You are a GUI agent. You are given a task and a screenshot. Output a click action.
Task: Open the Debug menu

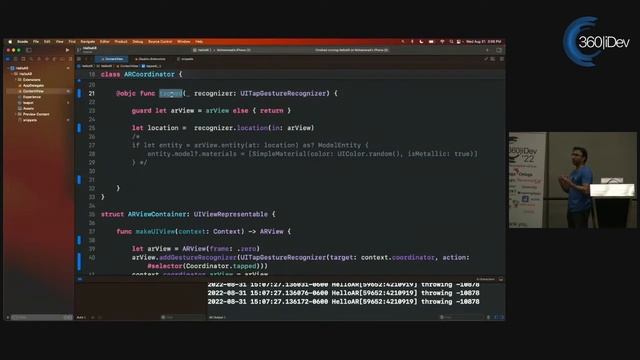tap(138, 42)
